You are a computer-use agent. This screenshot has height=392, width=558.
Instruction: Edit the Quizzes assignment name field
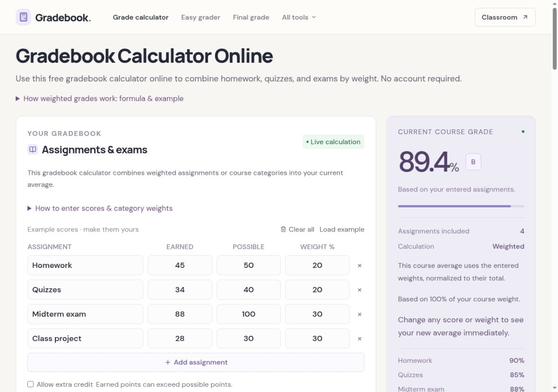(x=86, y=290)
